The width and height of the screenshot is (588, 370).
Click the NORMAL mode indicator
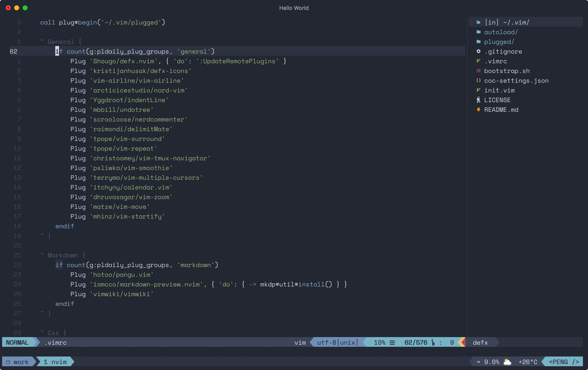click(x=17, y=342)
